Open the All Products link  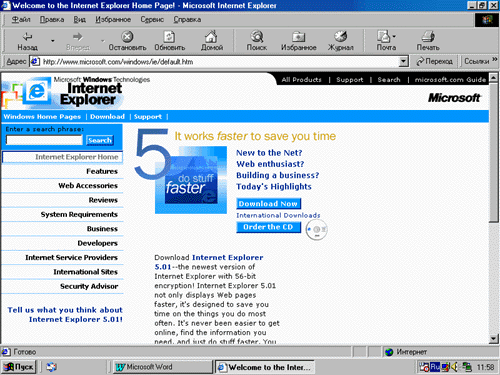coord(301,79)
